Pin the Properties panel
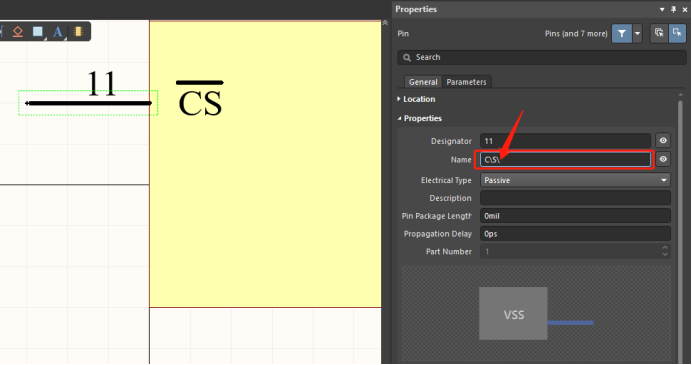692x365 pixels. (x=673, y=9)
